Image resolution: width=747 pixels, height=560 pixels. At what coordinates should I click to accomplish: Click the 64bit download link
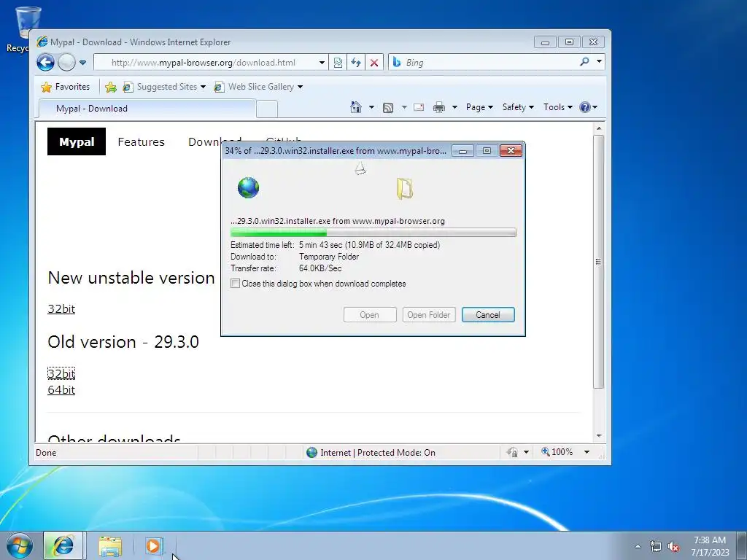coord(61,389)
